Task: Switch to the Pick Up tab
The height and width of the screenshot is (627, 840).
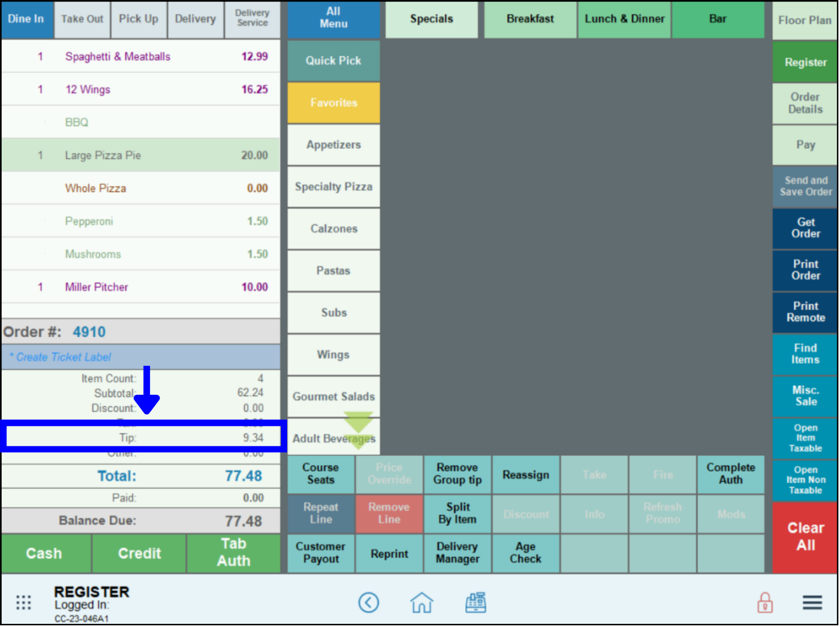Action: 139,19
